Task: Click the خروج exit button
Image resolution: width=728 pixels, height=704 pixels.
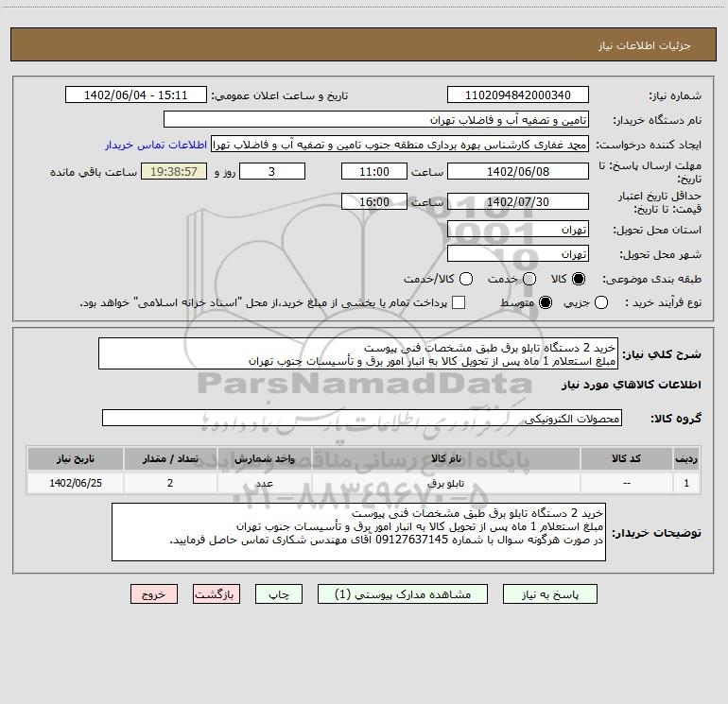Action: pos(154,594)
